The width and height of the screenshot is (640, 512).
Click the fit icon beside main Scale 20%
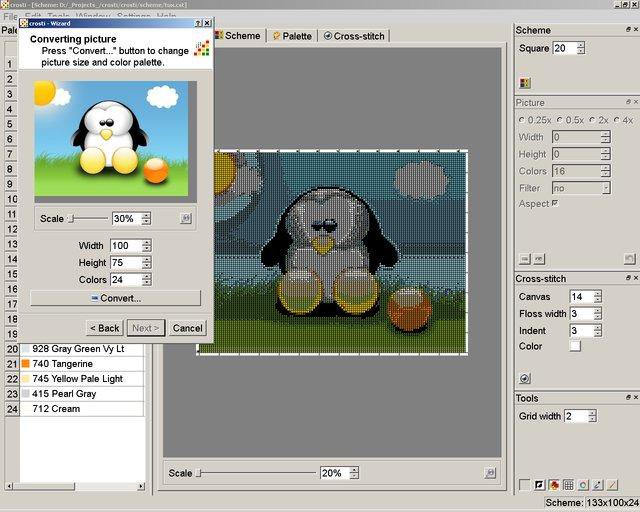490,473
